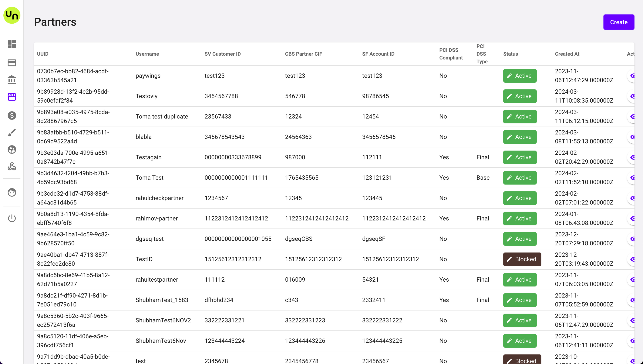View details eye icon for Toma test duplicate
Image resolution: width=643 pixels, height=364 pixels.
pos(632,117)
